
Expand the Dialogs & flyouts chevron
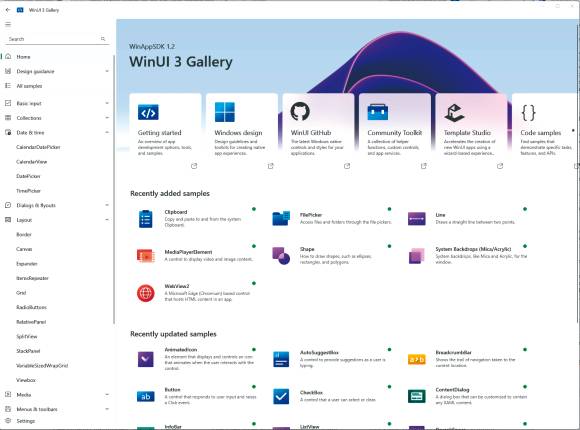click(107, 205)
